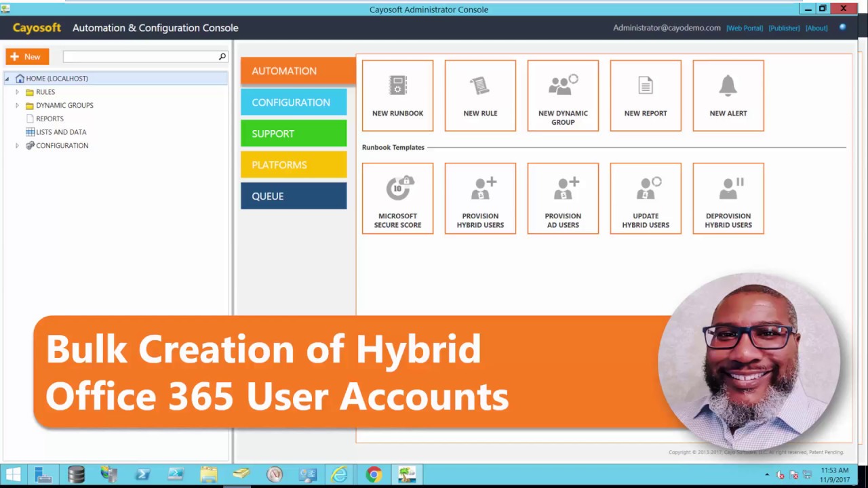The height and width of the screenshot is (488, 868).
Task: Open the Windows Start button
Action: click(x=13, y=474)
